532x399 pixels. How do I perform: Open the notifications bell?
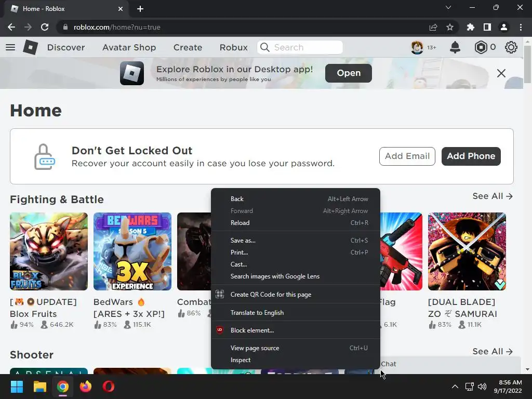(455, 47)
